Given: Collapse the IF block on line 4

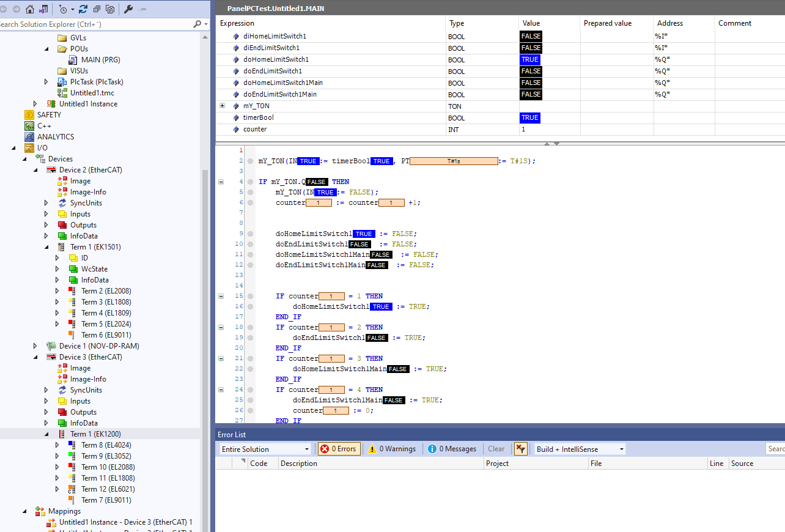Looking at the screenshot, I should coord(221,181).
